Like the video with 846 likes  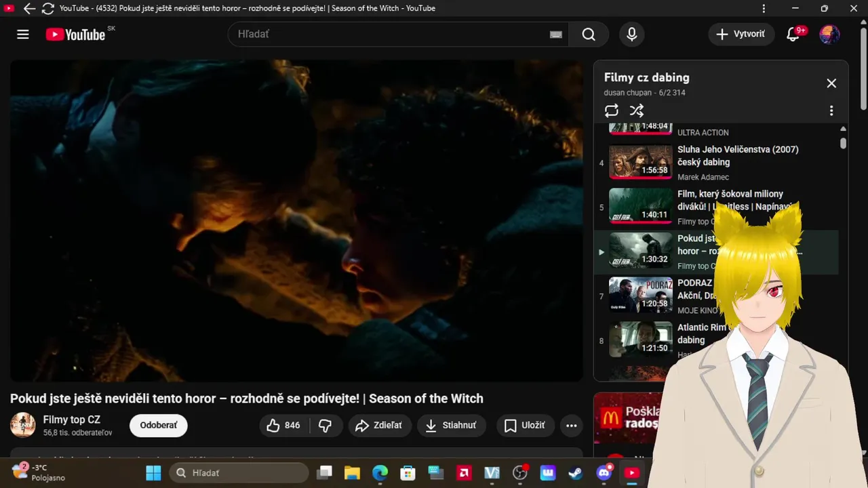click(283, 426)
